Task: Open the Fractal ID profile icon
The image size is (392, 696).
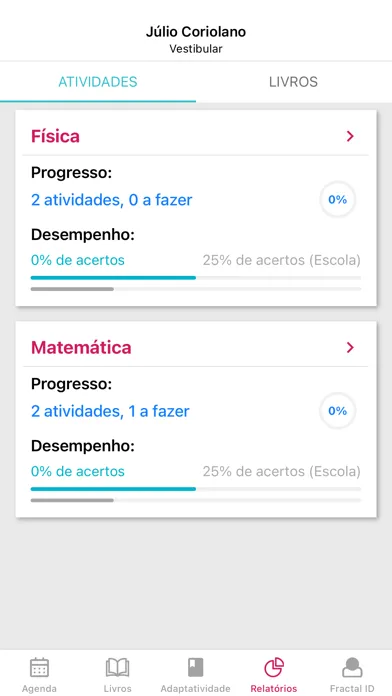Action: coord(352,667)
